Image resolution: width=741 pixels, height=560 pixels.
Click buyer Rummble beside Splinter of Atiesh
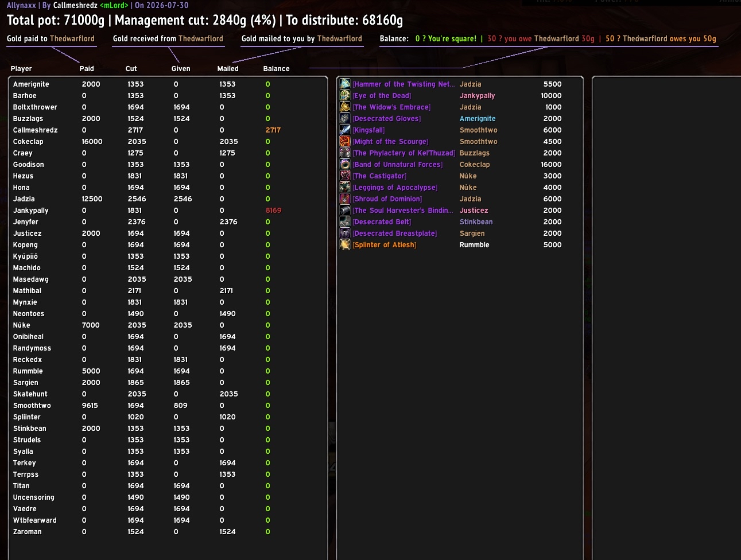(x=474, y=245)
